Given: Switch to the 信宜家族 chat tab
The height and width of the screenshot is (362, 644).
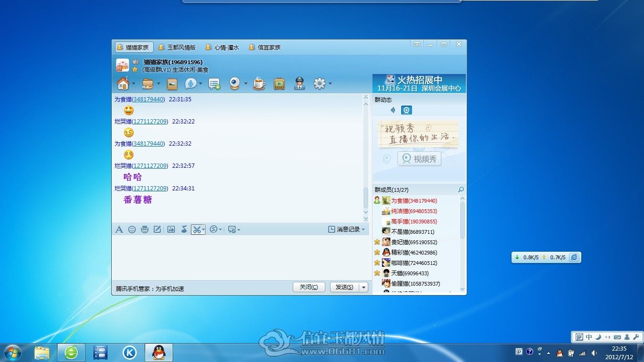Looking at the screenshot, I should (x=264, y=47).
